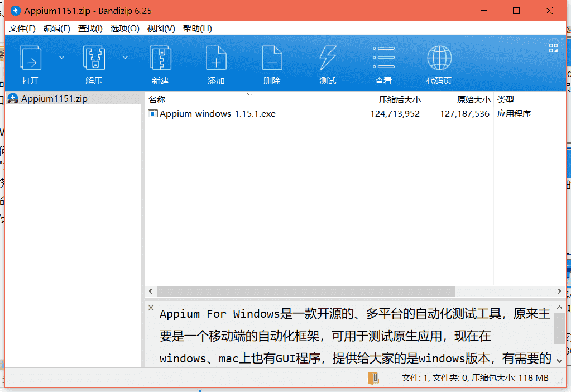
Task: Click the original size value 127,187,536
Action: 464,114
